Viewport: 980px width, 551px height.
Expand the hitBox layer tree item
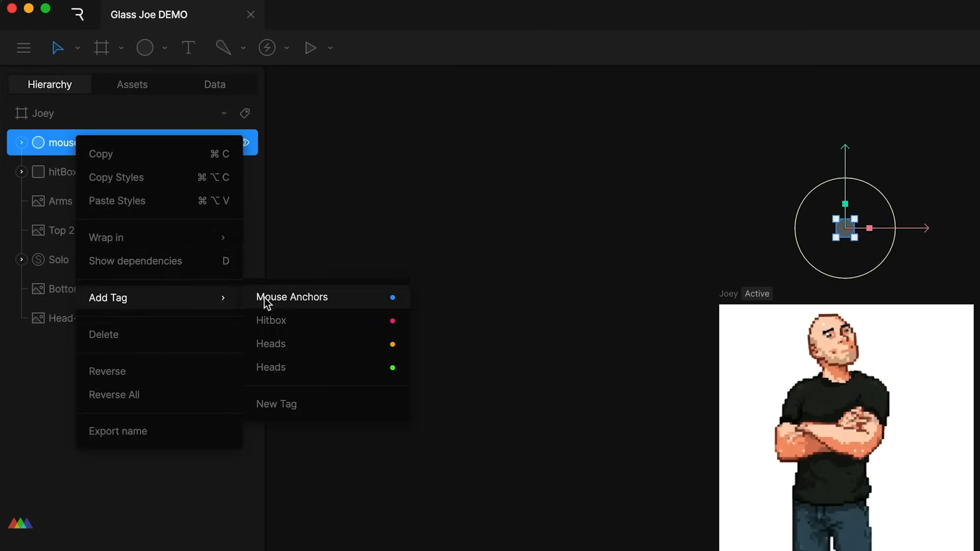click(21, 172)
